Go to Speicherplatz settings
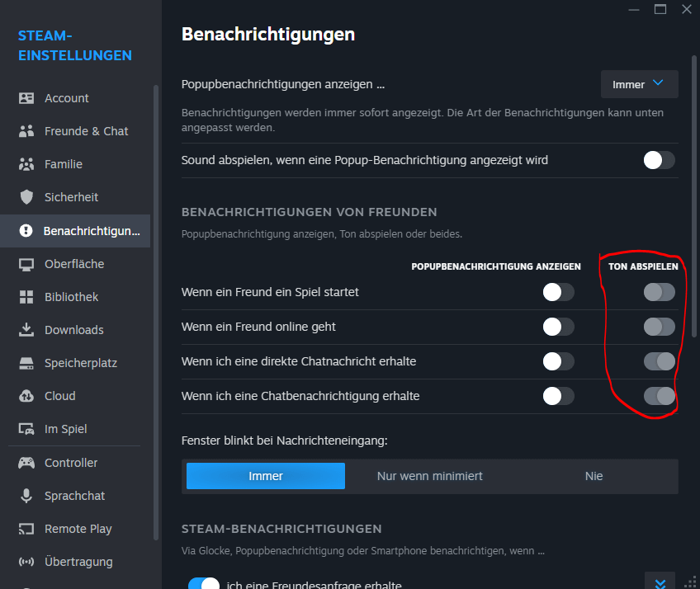The image size is (700, 589). pyautogui.click(x=80, y=363)
